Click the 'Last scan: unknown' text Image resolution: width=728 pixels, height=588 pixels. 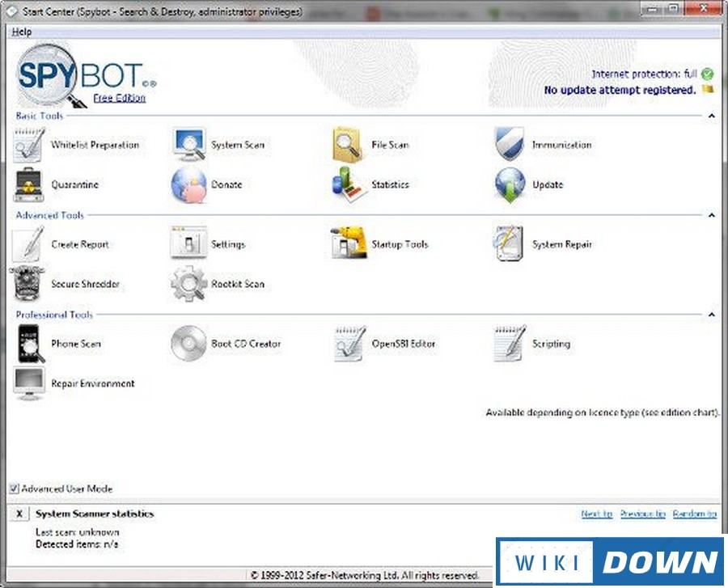tap(78, 532)
